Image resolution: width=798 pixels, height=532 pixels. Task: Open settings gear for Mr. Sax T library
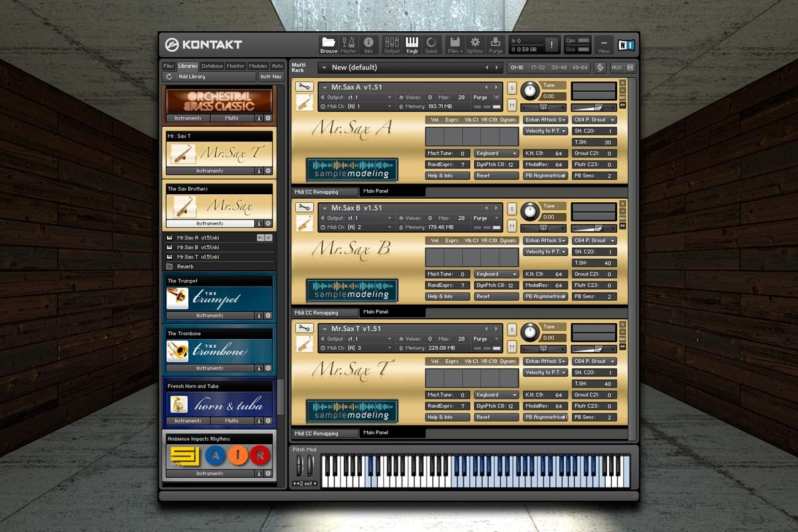[x=268, y=171]
